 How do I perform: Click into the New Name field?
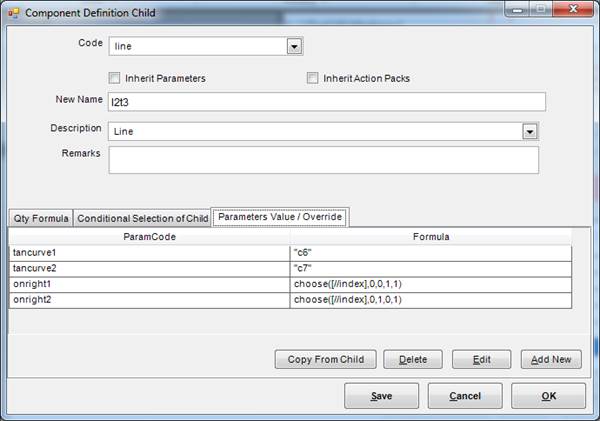point(326,102)
